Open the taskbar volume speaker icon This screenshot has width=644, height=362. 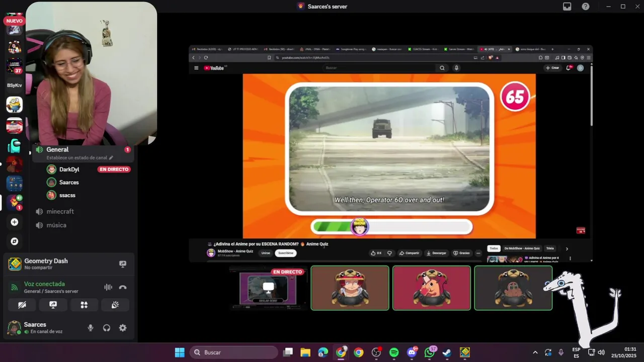pos(601,352)
